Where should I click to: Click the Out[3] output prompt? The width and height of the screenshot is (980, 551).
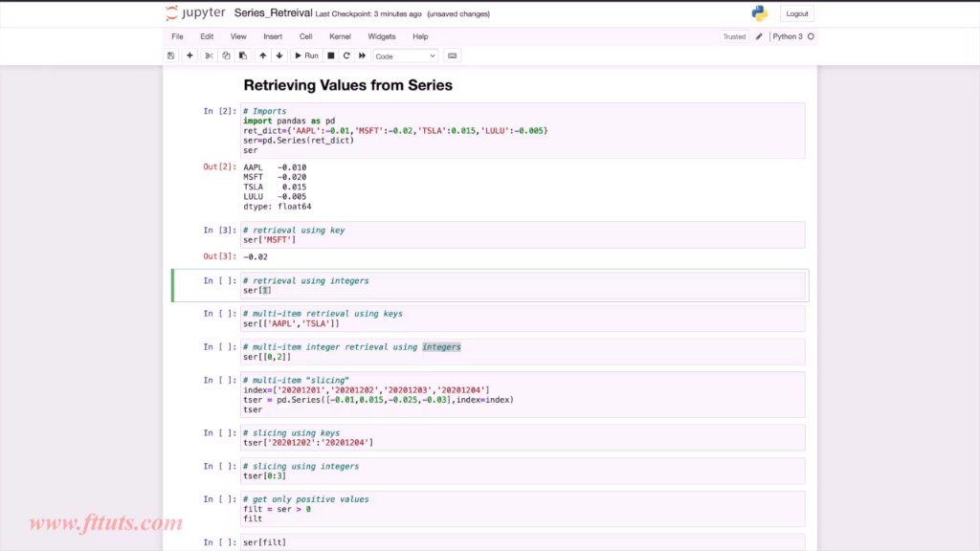coord(219,256)
